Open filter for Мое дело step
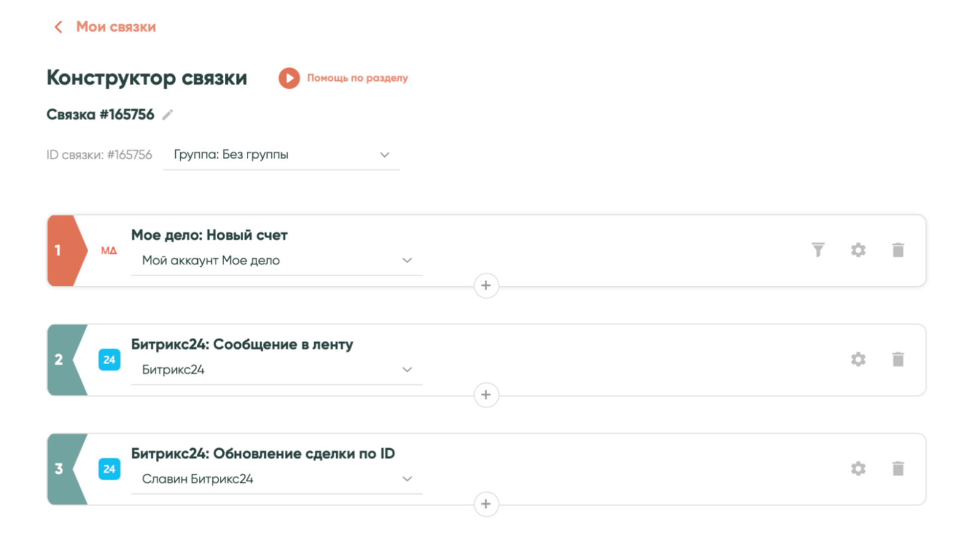This screenshot has width=980, height=557. point(818,250)
